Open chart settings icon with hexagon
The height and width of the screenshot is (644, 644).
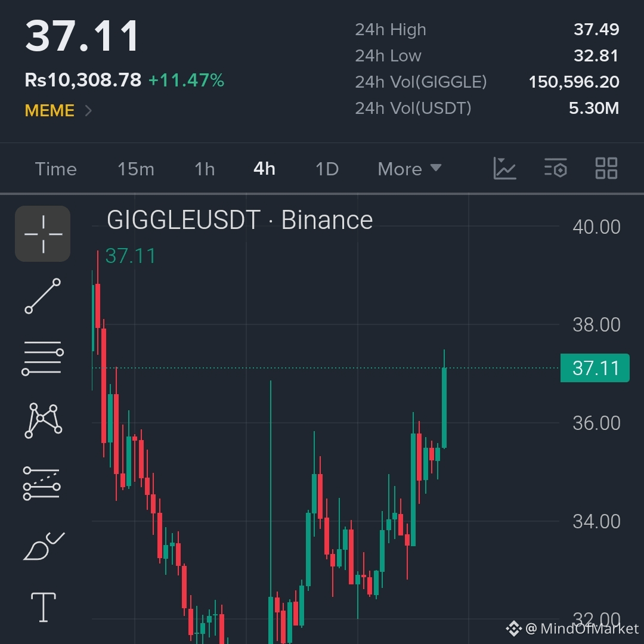point(555,168)
